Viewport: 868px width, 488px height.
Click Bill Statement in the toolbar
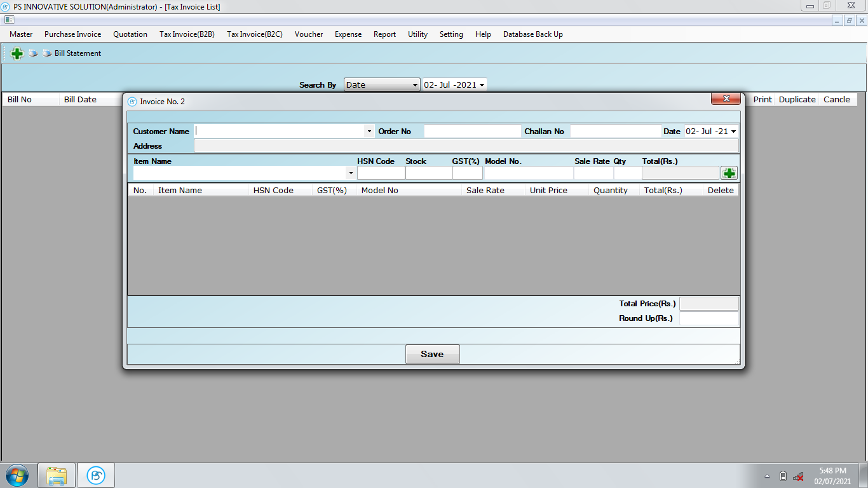[78, 53]
